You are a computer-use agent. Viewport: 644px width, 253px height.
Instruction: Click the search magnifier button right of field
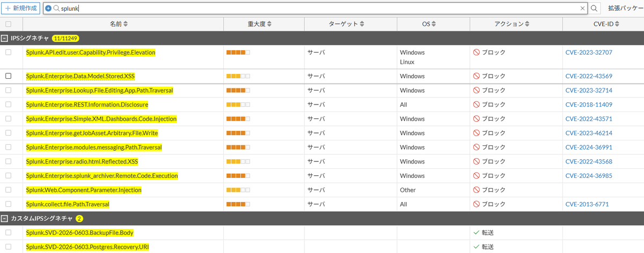tap(594, 9)
